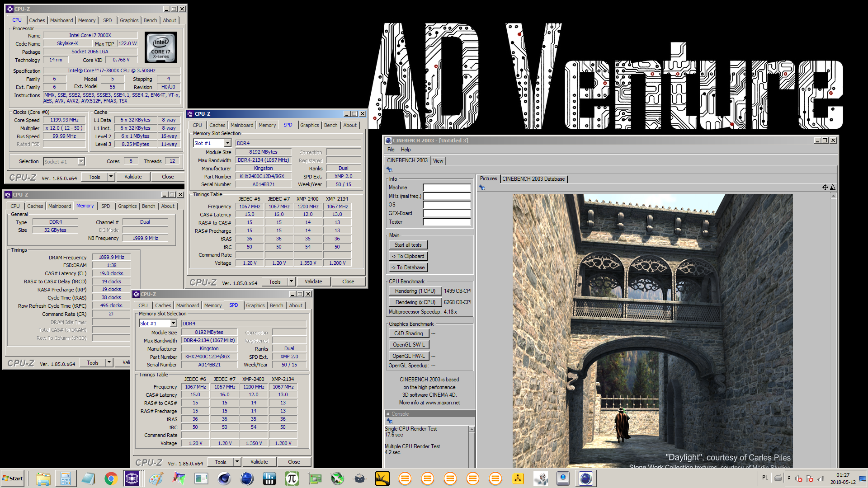Expand Tools arrow in lower SPD window
Viewport: 868px width, 488px height.
[237, 462]
